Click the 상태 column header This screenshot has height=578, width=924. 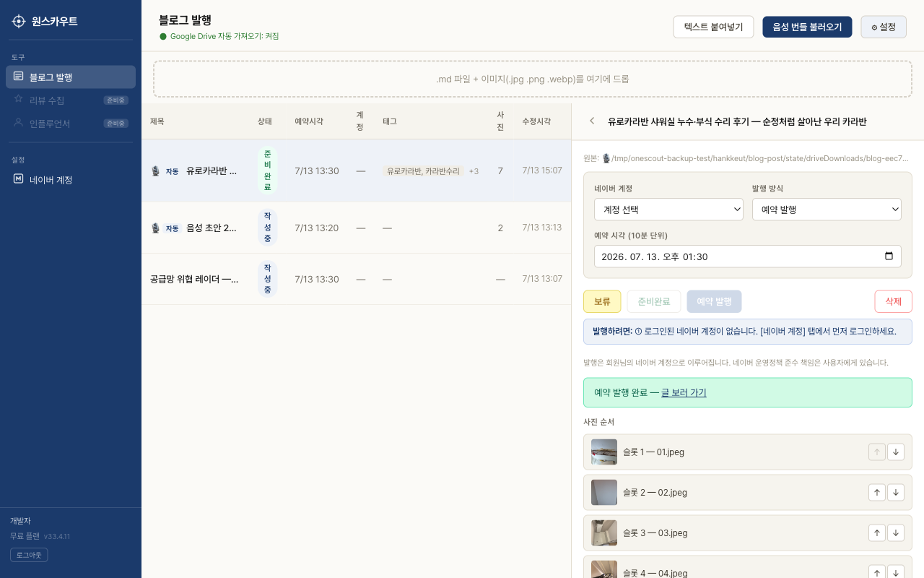pyautogui.click(x=265, y=121)
